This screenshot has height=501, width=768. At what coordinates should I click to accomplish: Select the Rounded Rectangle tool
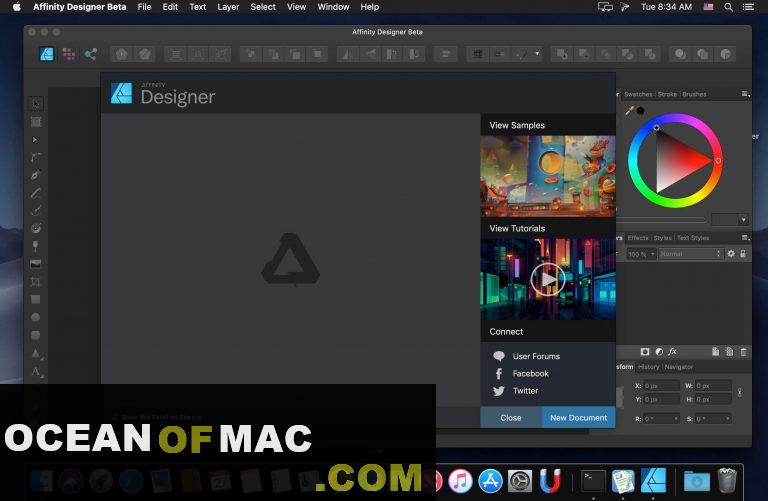click(35, 335)
